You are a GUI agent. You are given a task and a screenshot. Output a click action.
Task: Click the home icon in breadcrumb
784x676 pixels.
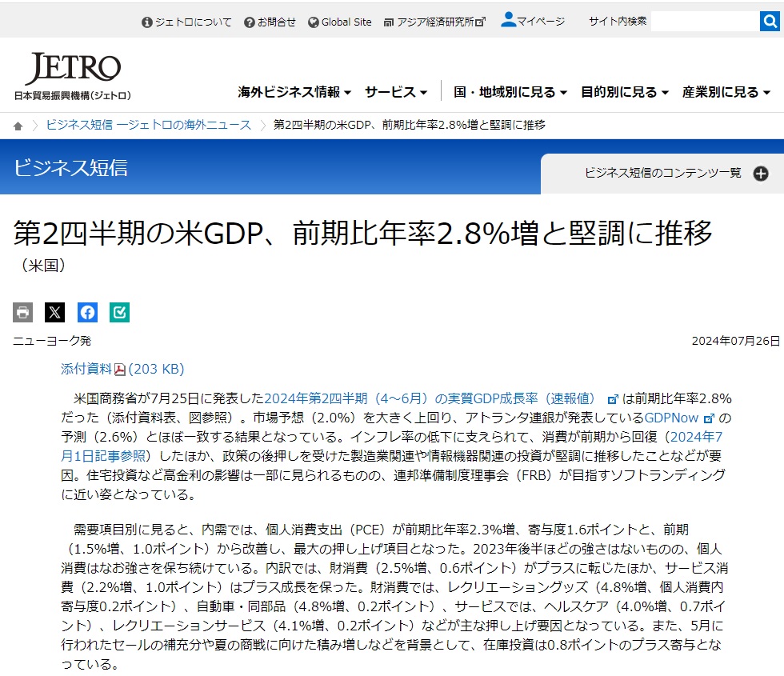tap(18, 126)
